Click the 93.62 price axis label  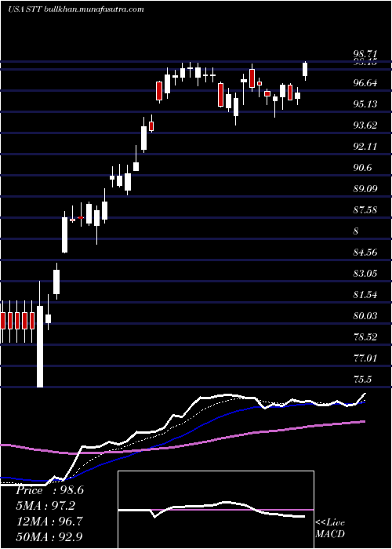(x=365, y=125)
